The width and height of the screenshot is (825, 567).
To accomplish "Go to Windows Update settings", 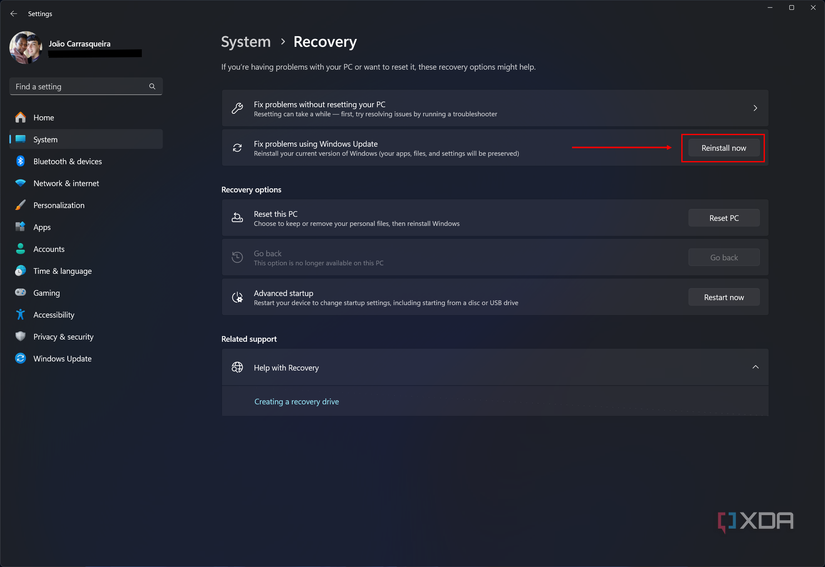I will (x=86, y=359).
